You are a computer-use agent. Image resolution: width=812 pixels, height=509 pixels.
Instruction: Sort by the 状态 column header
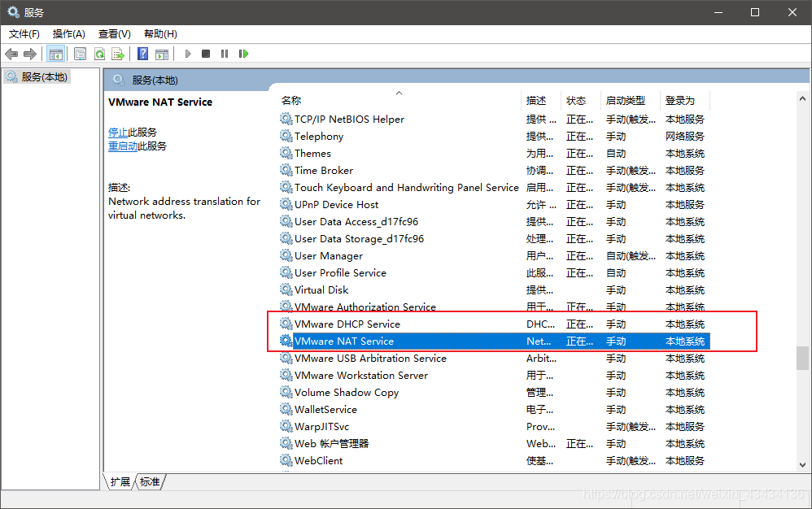pyautogui.click(x=580, y=100)
